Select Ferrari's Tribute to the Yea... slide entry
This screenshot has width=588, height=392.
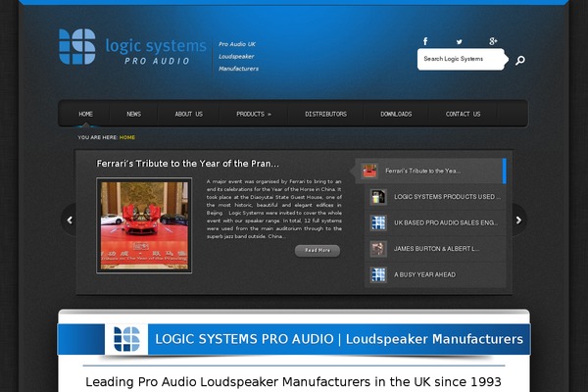coord(430,171)
